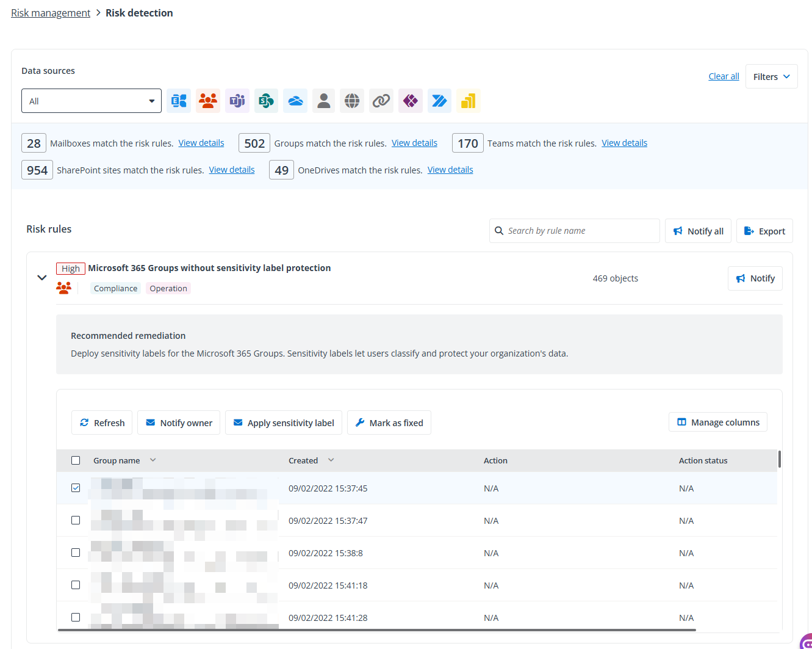Select the Microsoft Teams data source icon
This screenshot has width=812, height=649.
pos(237,101)
